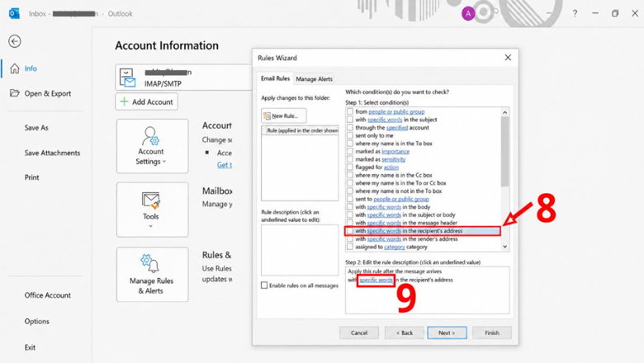Choose Exit in backstage menu

pyautogui.click(x=30, y=347)
